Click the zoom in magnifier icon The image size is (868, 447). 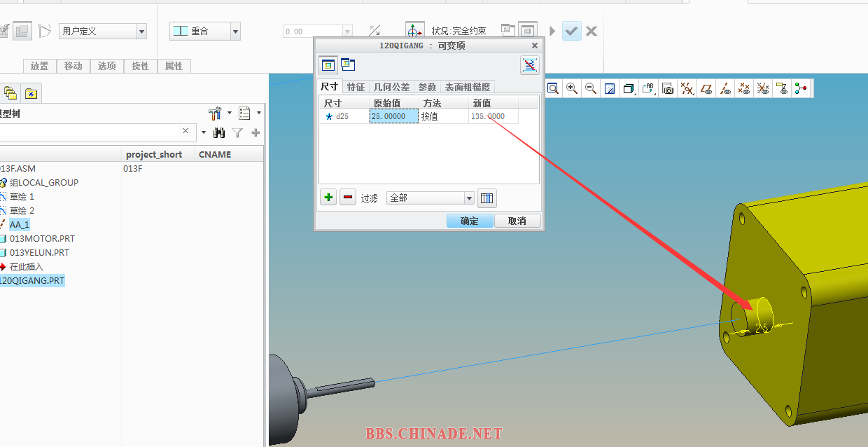tap(572, 88)
